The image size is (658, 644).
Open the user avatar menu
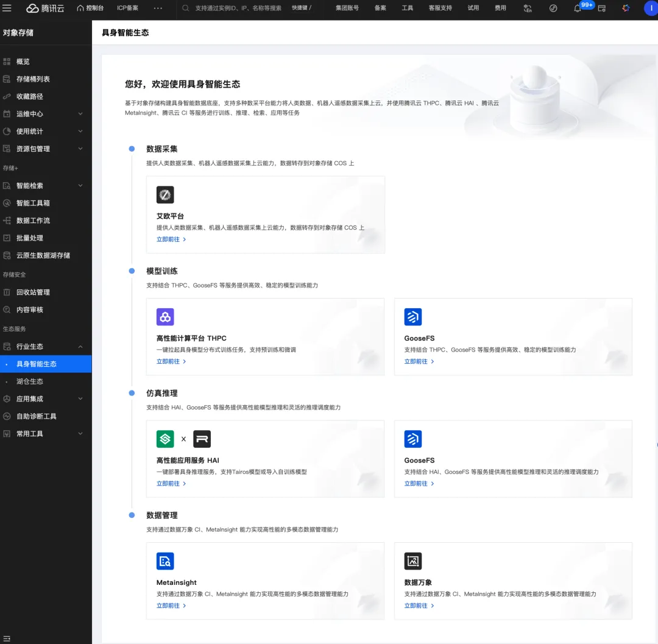(x=651, y=8)
